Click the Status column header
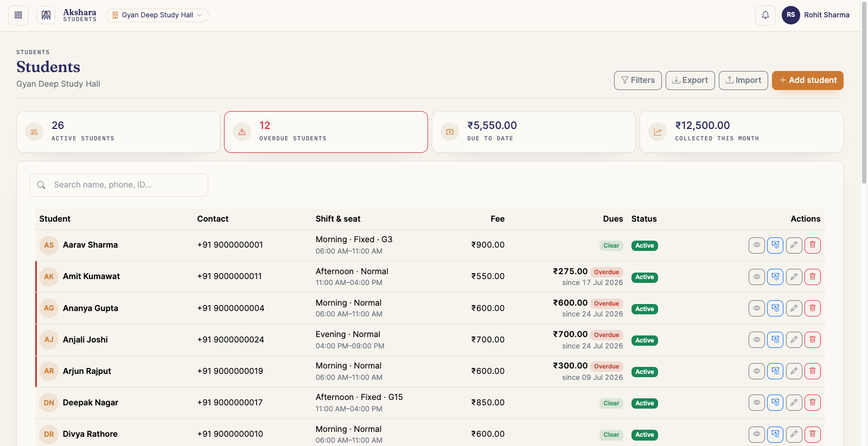Viewport: 868px width, 446px height. coord(644,219)
